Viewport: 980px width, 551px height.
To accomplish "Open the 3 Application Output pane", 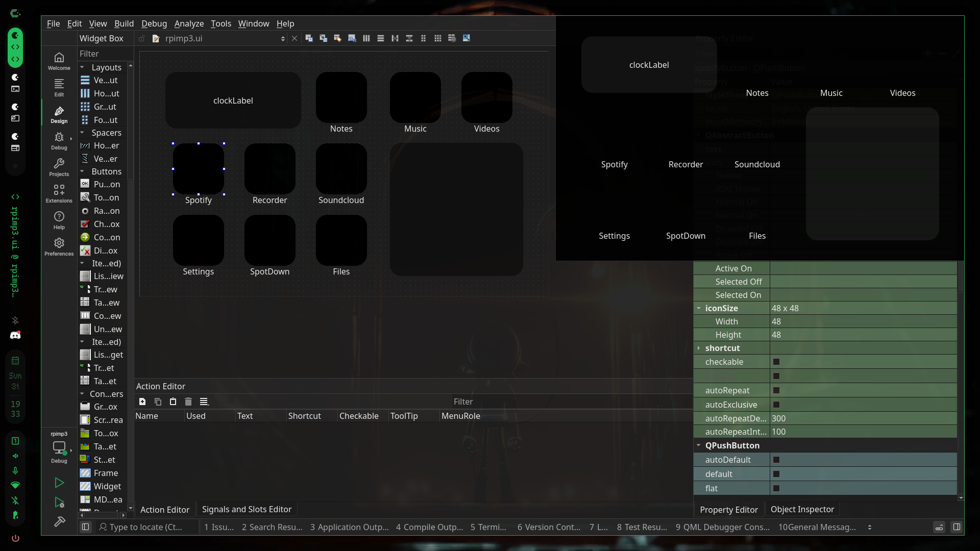I will [x=349, y=527].
